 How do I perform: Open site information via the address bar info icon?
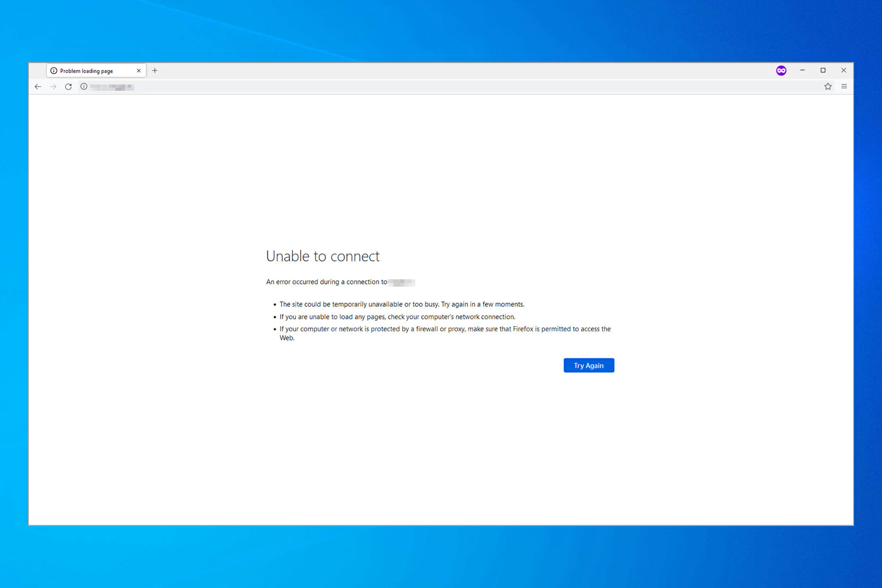84,86
